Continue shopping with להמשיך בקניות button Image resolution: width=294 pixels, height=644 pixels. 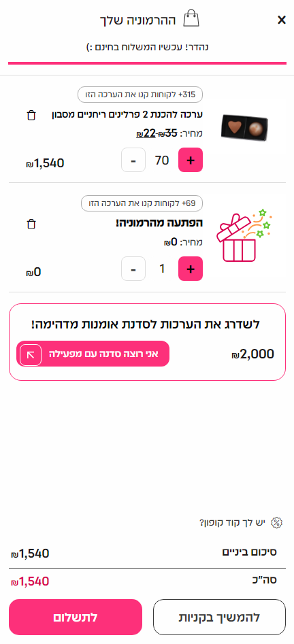point(220,617)
